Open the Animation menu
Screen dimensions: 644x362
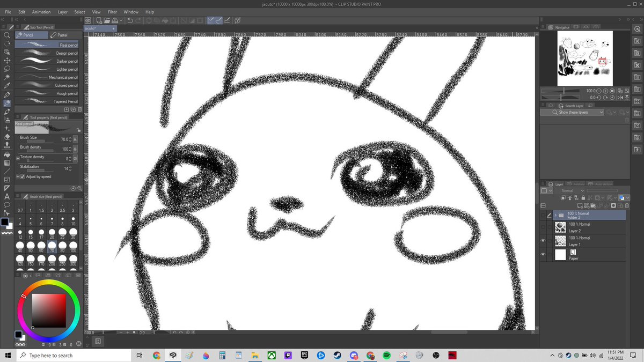[x=41, y=12]
